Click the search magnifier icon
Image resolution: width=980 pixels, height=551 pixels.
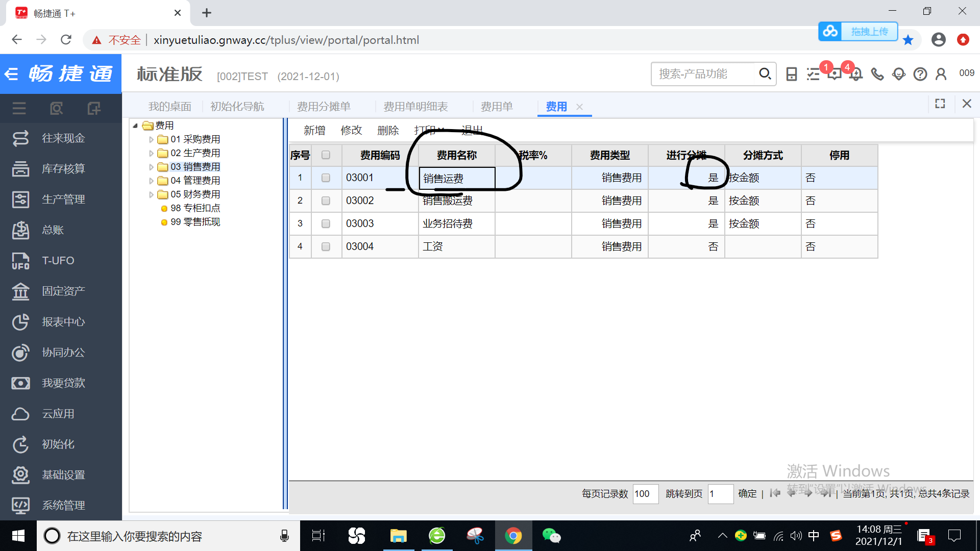[x=765, y=74]
